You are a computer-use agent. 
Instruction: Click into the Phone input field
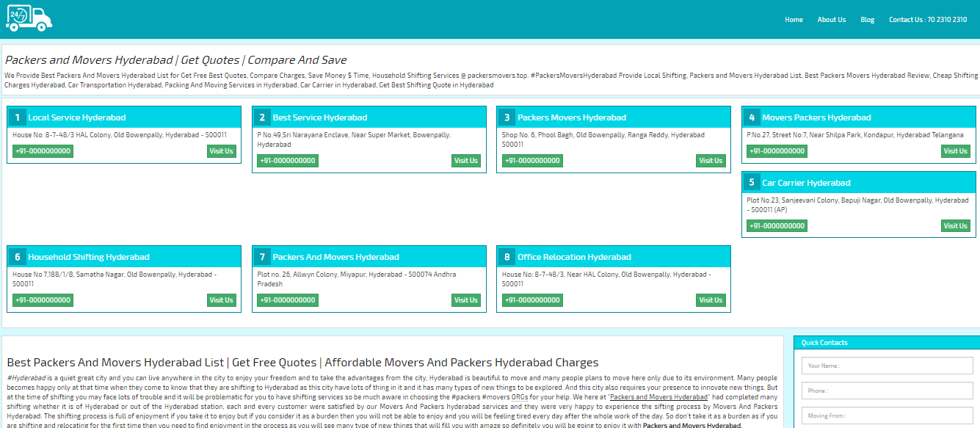pyautogui.click(x=887, y=391)
